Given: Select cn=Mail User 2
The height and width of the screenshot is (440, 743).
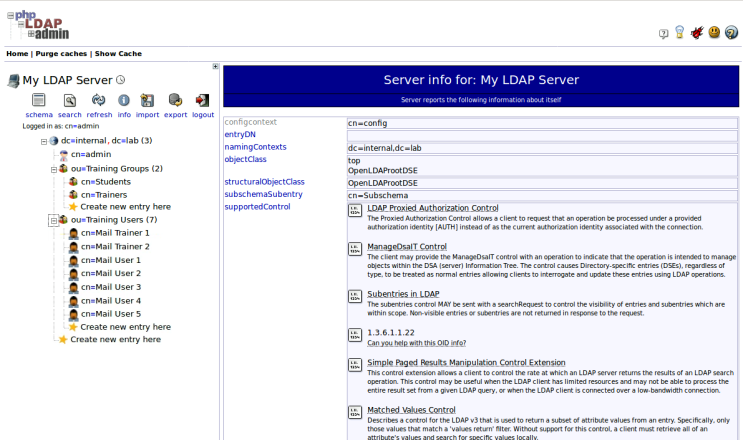Looking at the screenshot, I should click(111, 273).
